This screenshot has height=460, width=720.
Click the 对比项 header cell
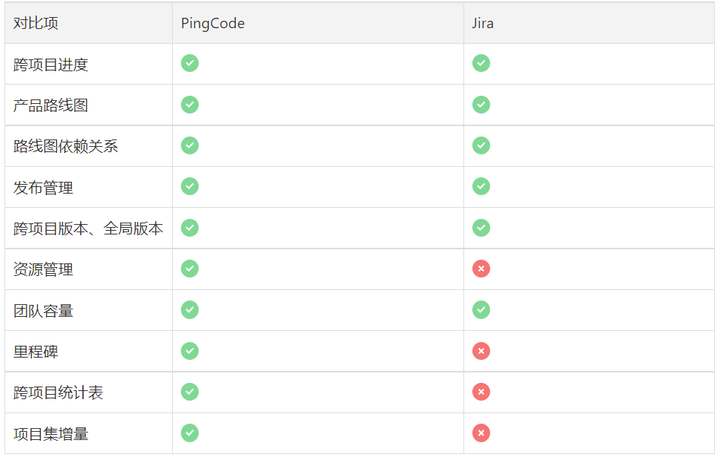[36, 23]
